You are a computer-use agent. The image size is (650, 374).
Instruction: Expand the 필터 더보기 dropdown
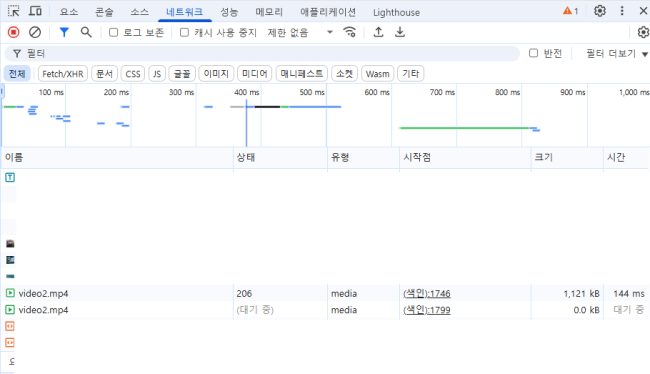(616, 53)
